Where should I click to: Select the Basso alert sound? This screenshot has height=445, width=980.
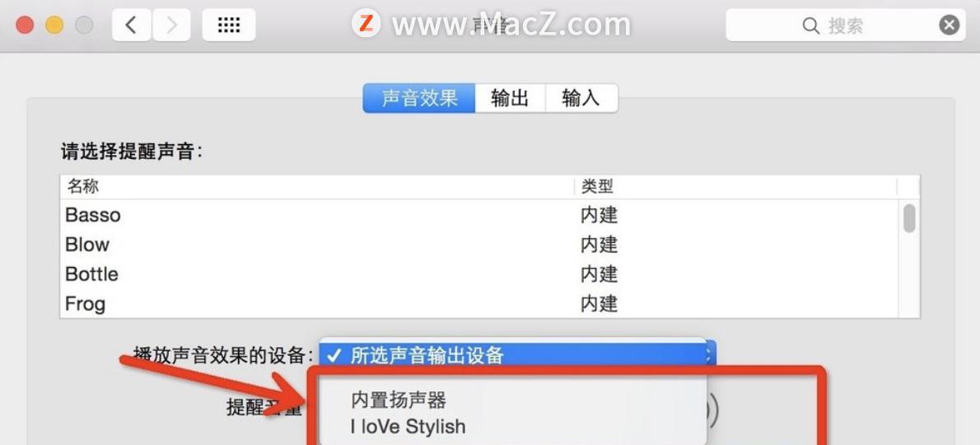478,214
